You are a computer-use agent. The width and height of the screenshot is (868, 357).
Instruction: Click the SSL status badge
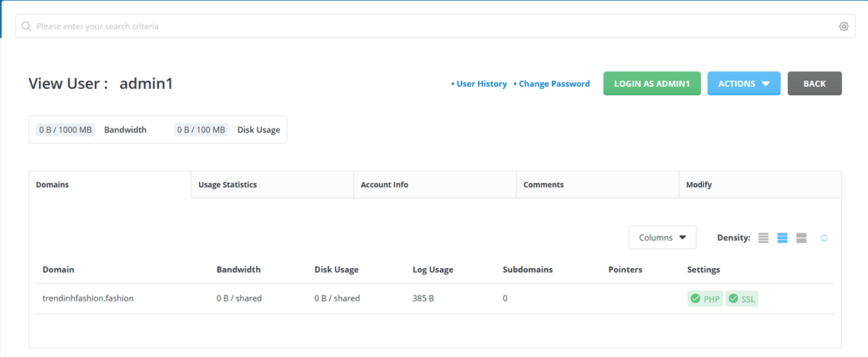(x=742, y=299)
